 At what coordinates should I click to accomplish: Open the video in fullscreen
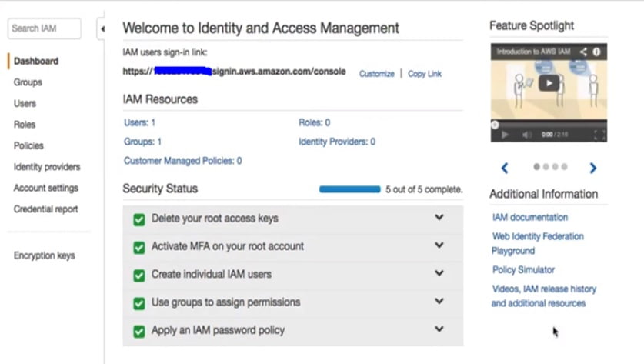point(599,135)
